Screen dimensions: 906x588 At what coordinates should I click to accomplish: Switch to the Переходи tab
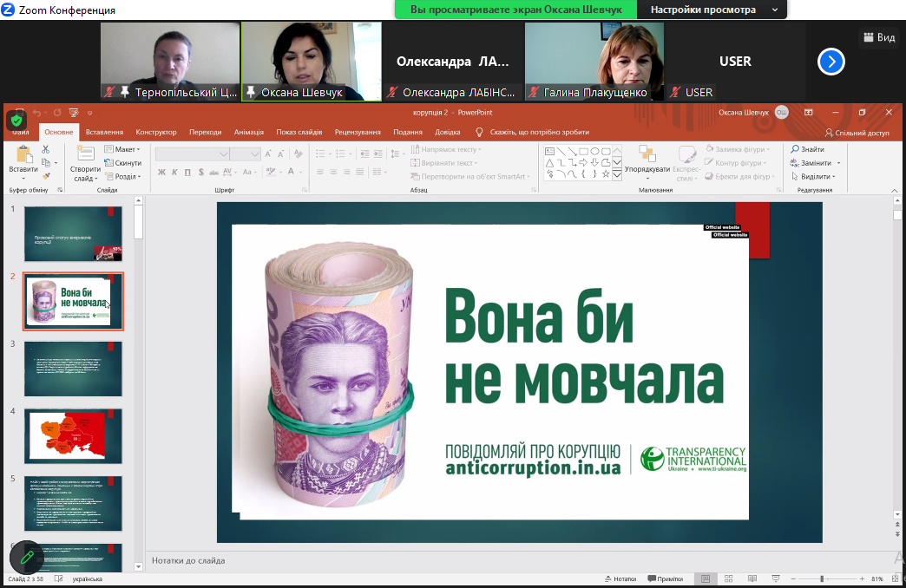205,133
